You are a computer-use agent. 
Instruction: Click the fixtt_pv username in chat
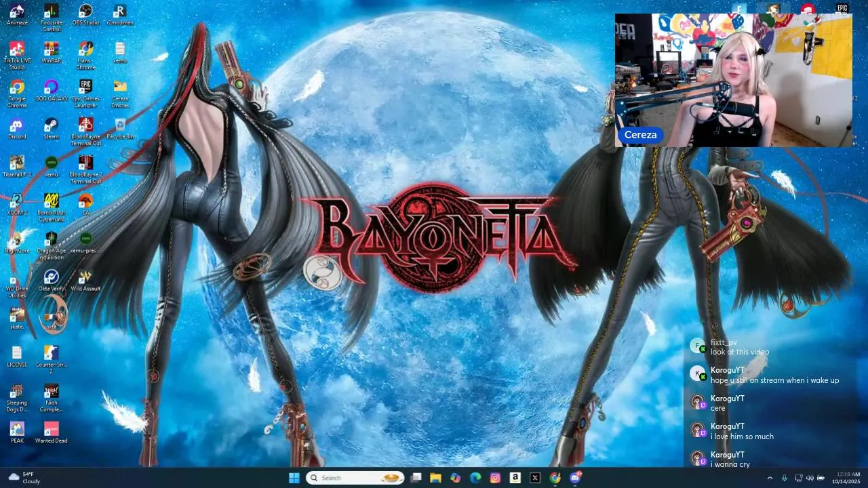coord(724,343)
